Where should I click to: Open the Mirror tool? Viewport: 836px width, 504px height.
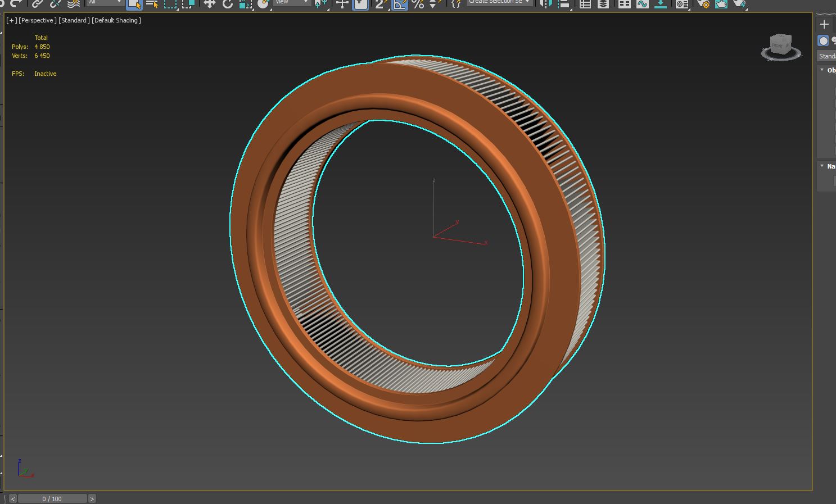click(545, 4)
